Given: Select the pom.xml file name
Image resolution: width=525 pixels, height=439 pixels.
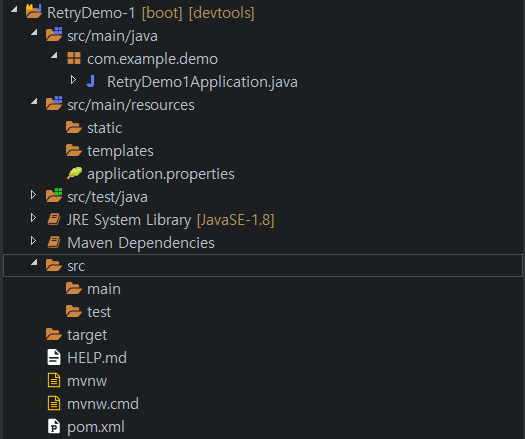Looking at the screenshot, I should (x=96, y=428).
